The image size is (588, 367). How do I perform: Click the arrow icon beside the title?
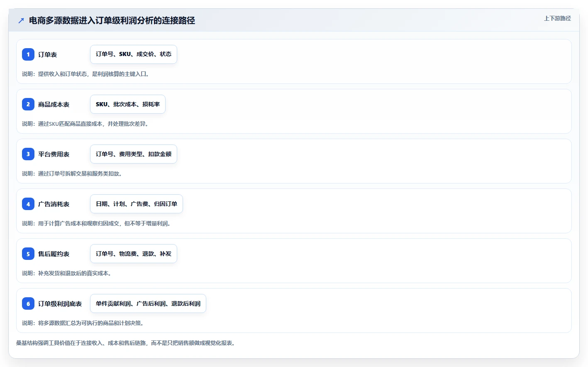21,20
